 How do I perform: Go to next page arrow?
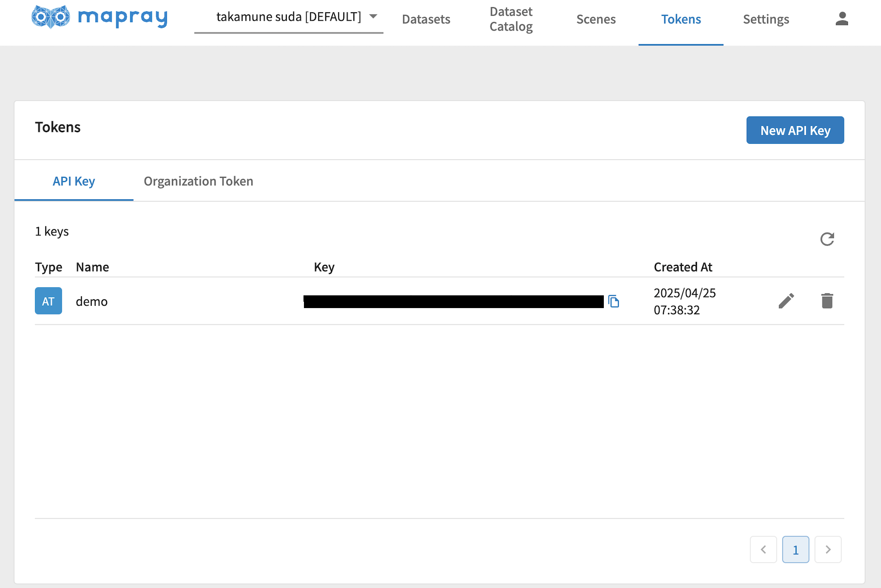(x=827, y=549)
